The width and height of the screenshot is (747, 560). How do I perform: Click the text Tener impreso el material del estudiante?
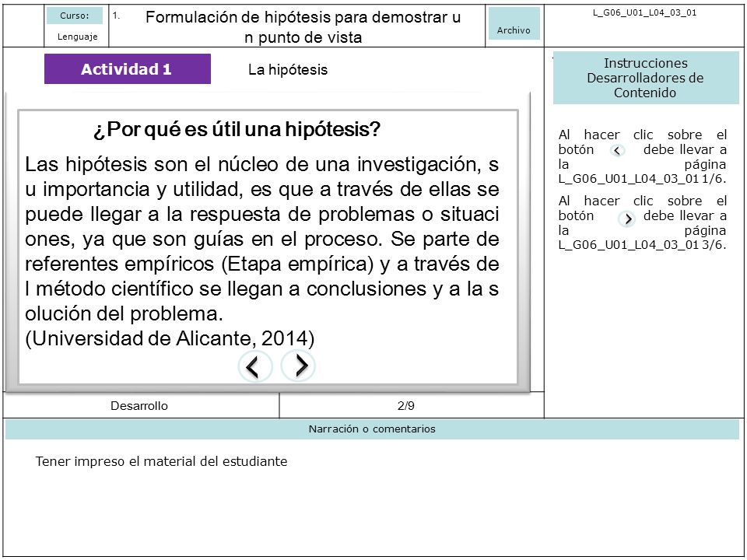coord(161,461)
